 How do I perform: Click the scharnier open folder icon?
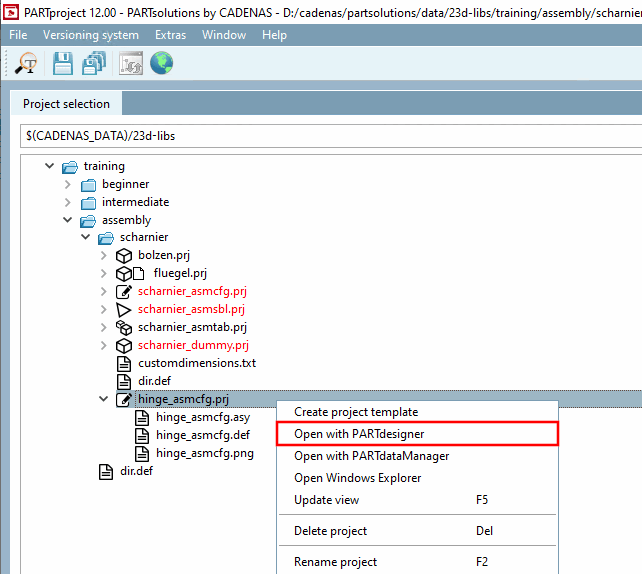click(x=106, y=238)
